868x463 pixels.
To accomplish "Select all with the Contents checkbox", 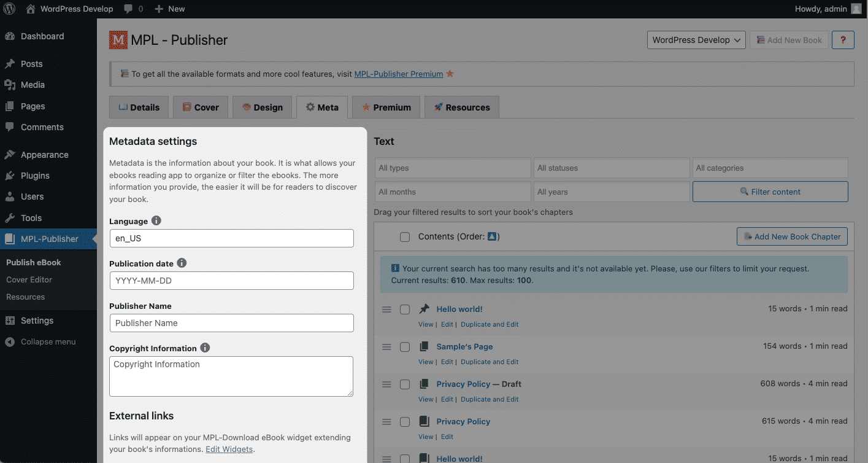I will [x=405, y=236].
